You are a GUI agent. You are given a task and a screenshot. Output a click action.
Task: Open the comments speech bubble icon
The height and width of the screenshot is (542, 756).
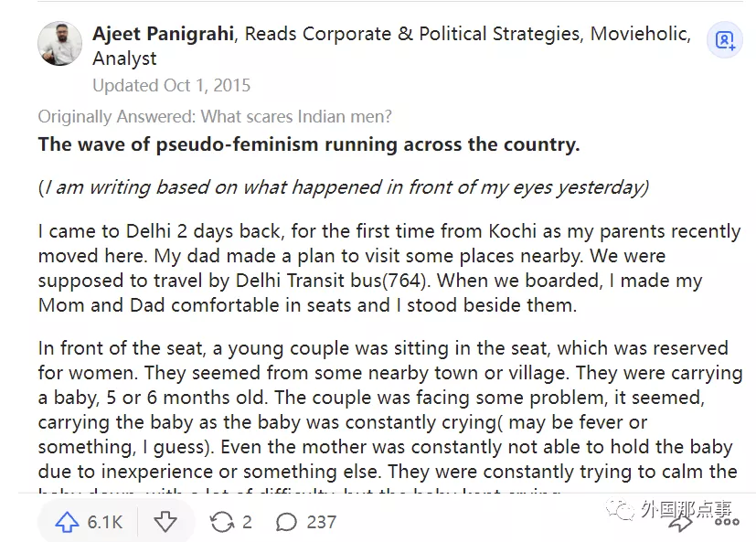point(286,522)
